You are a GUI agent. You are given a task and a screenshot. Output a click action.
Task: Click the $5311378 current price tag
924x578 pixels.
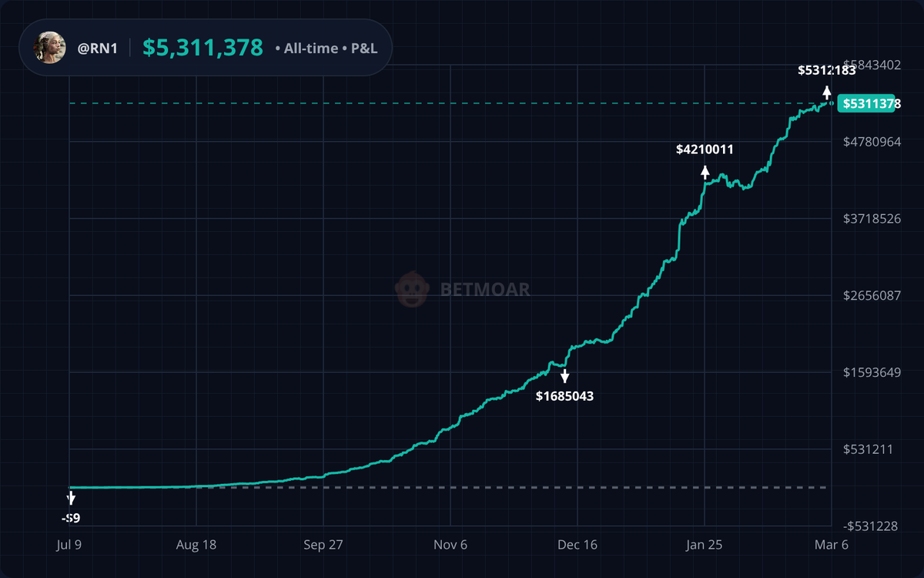[869, 103]
